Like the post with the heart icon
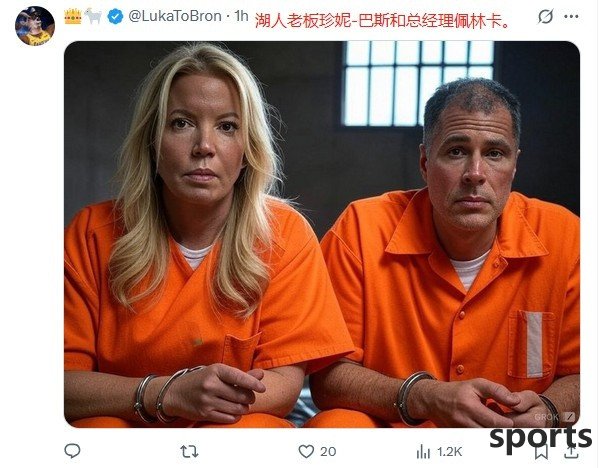 (306, 451)
